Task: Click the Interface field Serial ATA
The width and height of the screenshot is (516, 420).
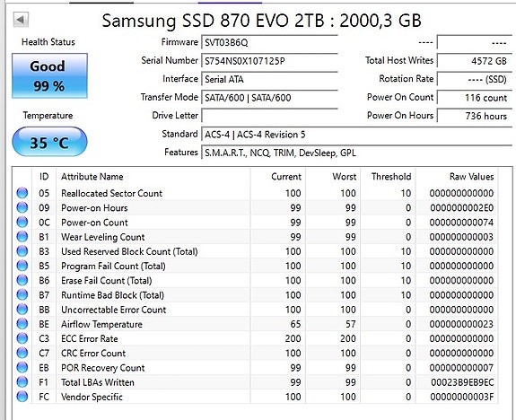Action: [x=269, y=79]
